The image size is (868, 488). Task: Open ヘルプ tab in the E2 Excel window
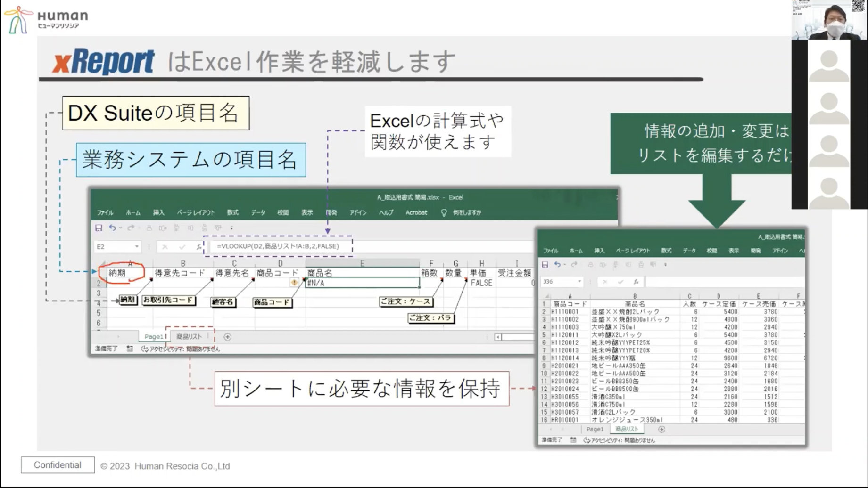[386, 213]
